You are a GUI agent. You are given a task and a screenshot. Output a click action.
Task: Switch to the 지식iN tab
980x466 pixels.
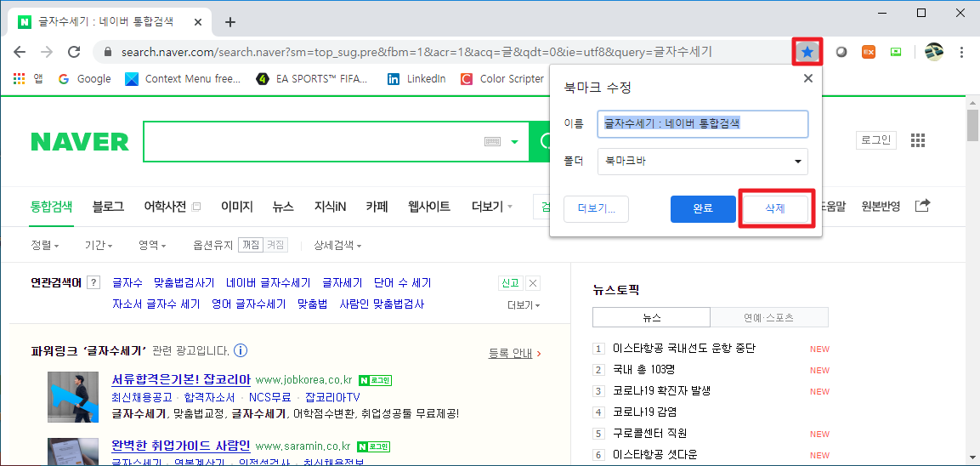click(x=330, y=207)
